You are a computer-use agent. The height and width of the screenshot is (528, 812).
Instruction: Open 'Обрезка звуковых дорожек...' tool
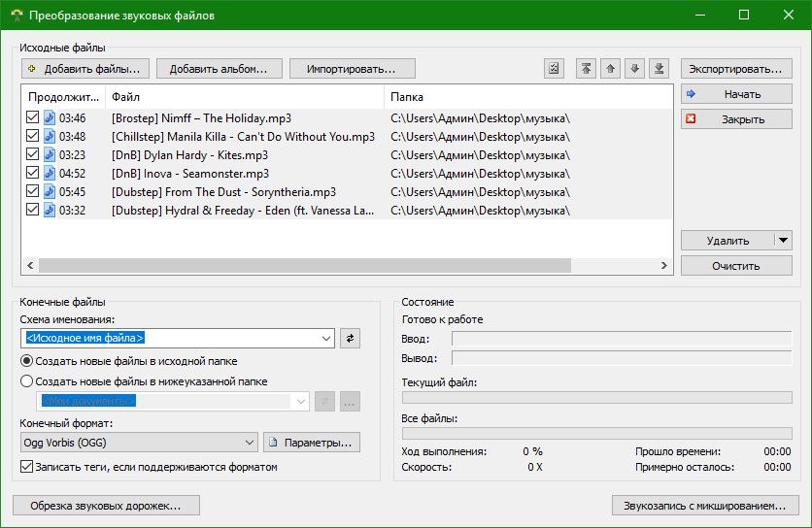point(106,506)
